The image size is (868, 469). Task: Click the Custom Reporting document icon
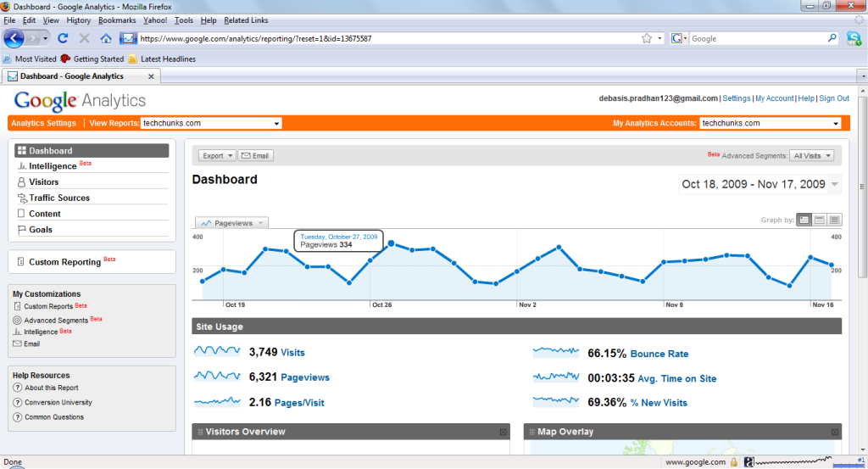[20, 261]
